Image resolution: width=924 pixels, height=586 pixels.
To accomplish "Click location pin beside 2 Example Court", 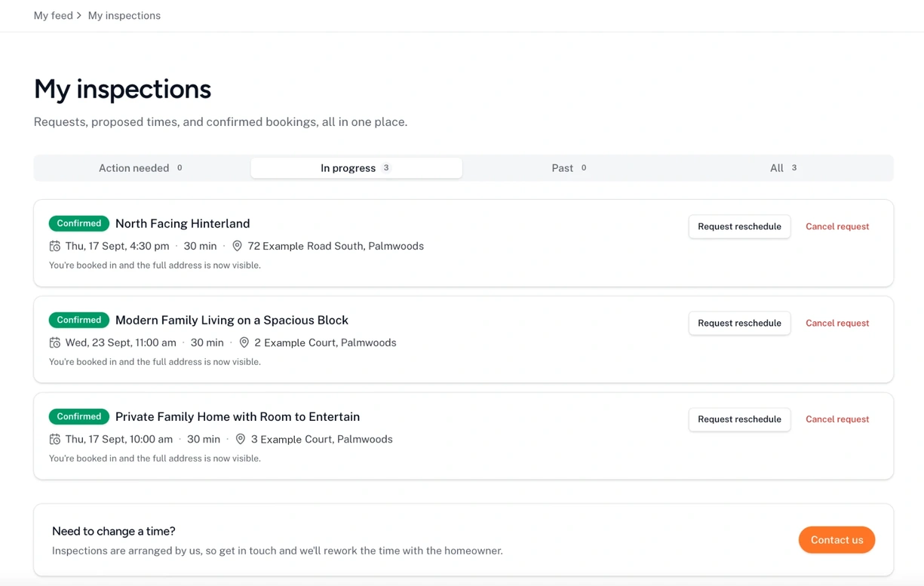I will 244,342.
